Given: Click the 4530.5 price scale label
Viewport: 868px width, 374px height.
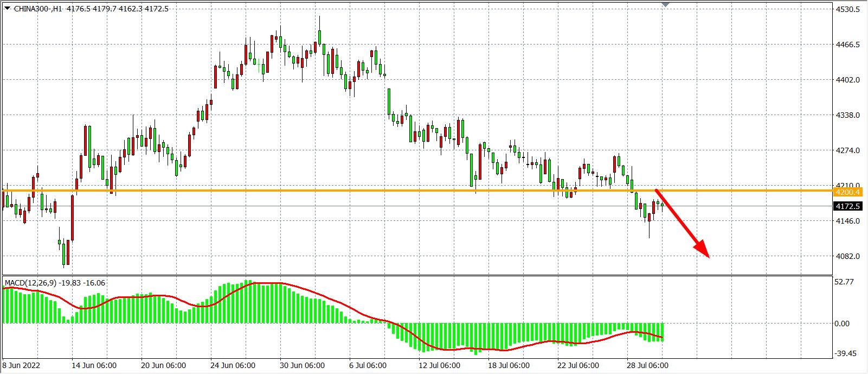Looking at the screenshot, I should [x=849, y=10].
